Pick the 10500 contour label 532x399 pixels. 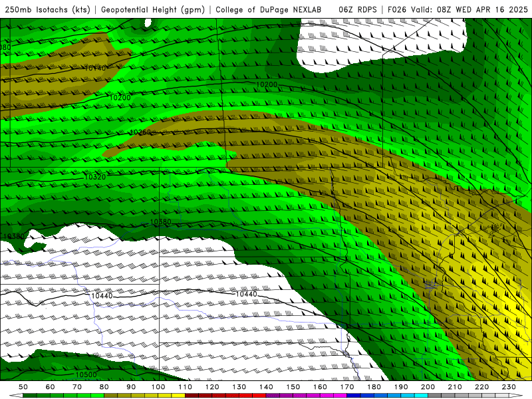[86, 374]
